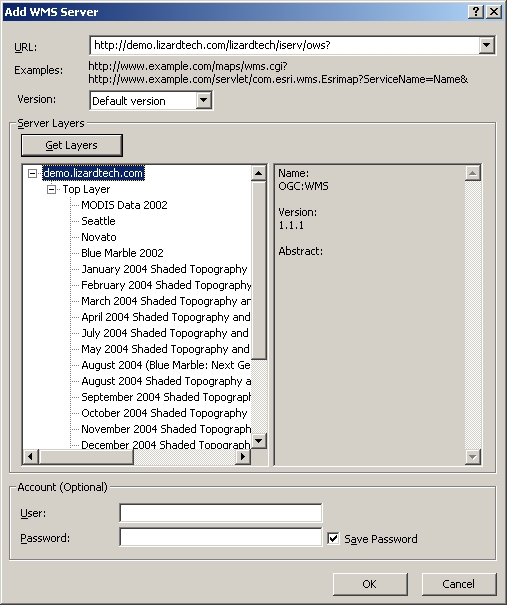Select January 2004 Shaded Topography layer

pyautogui.click(x=164, y=269)
